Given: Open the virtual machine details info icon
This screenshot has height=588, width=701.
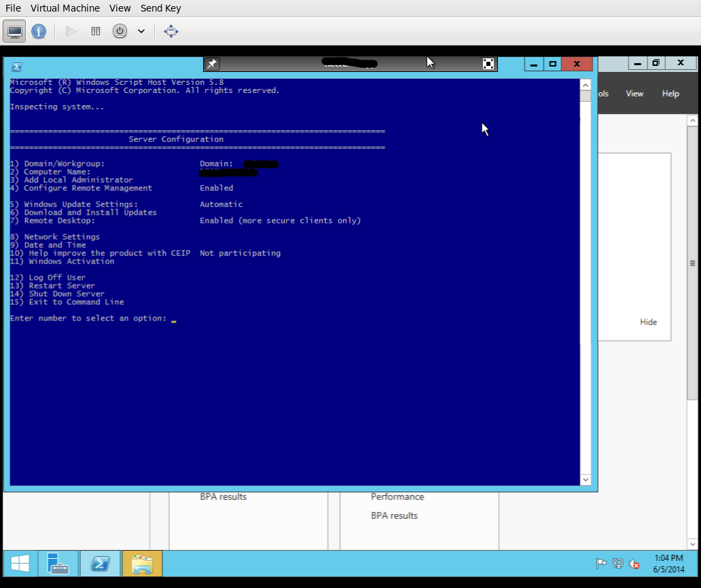Looking at the screenshot, I should click(x=39, y=31).
